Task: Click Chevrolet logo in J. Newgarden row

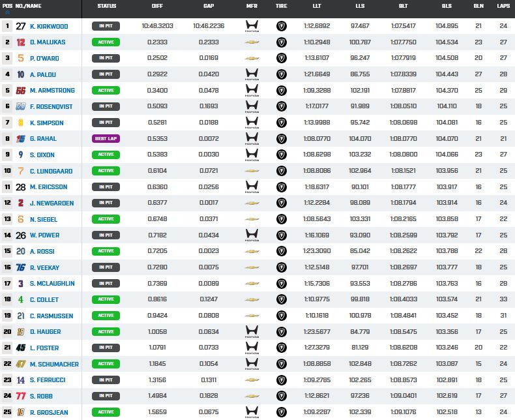Action: [252, 203]
